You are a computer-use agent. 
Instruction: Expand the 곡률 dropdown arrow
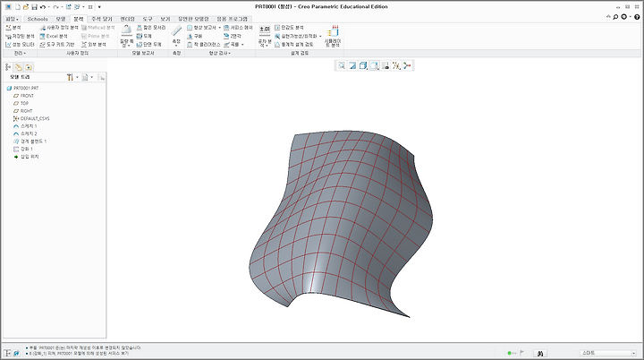(242, 45)
